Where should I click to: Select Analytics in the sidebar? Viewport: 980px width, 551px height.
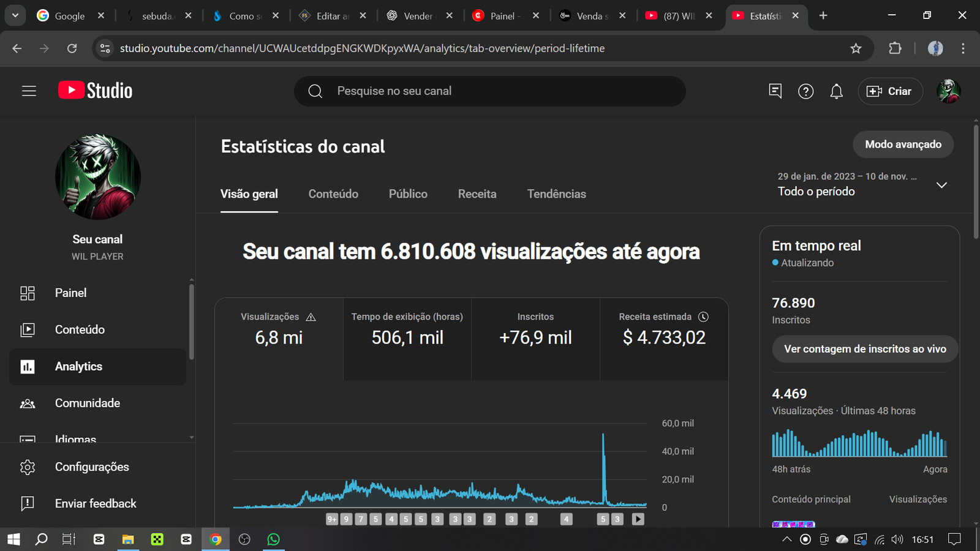point(98,366)
